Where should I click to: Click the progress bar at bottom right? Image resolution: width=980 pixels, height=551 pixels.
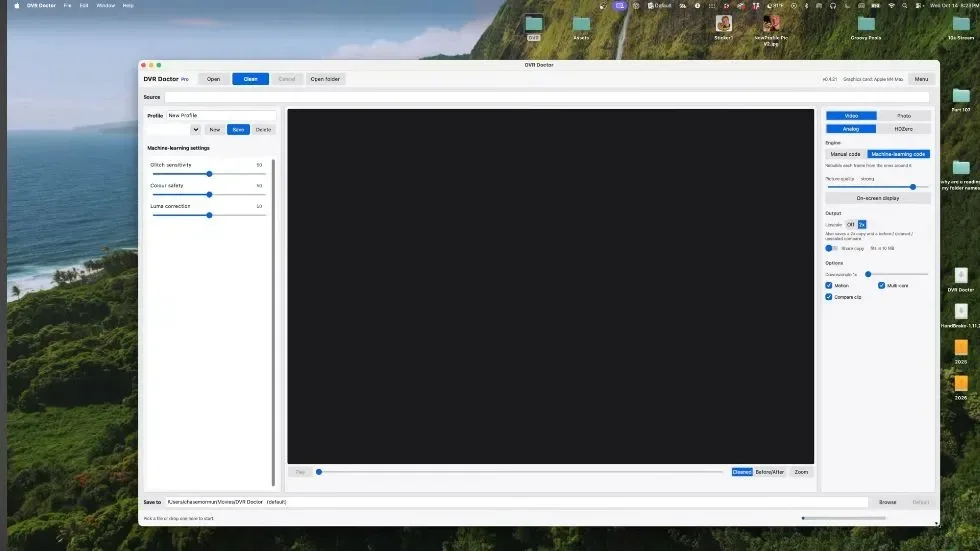coord(844,518)
